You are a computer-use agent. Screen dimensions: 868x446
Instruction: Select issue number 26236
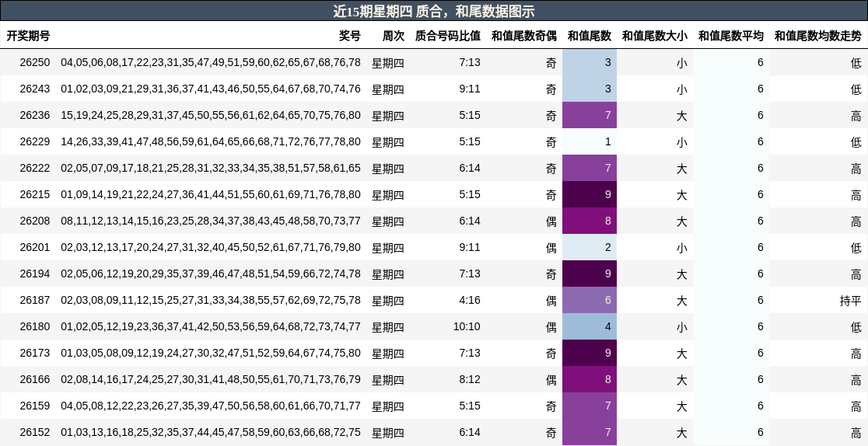[x=35, y=115]
